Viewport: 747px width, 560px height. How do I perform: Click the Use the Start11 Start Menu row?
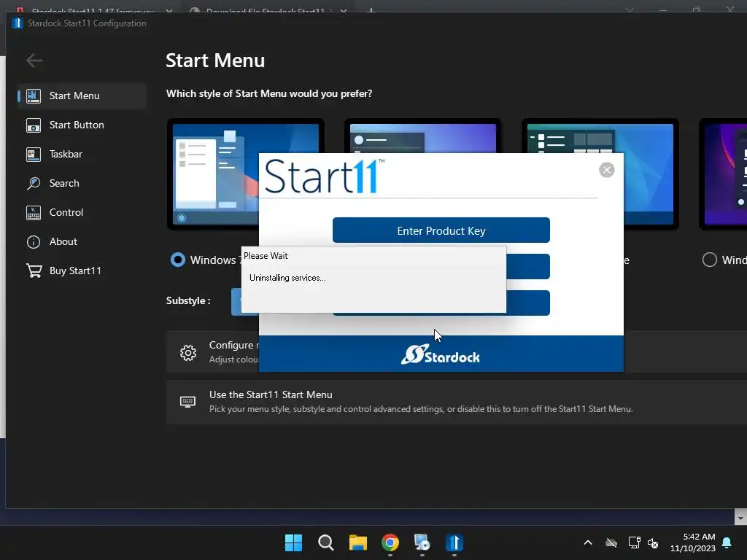pos(457,402)
